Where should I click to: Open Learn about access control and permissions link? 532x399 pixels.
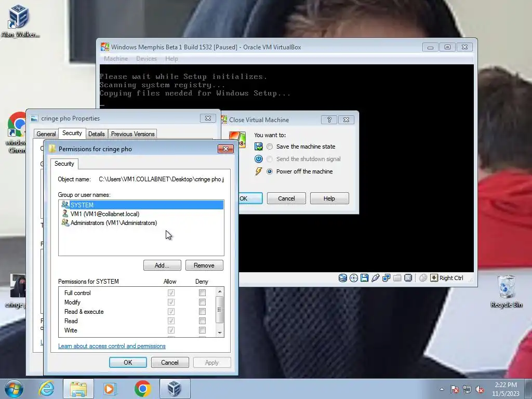pos(112,346)
